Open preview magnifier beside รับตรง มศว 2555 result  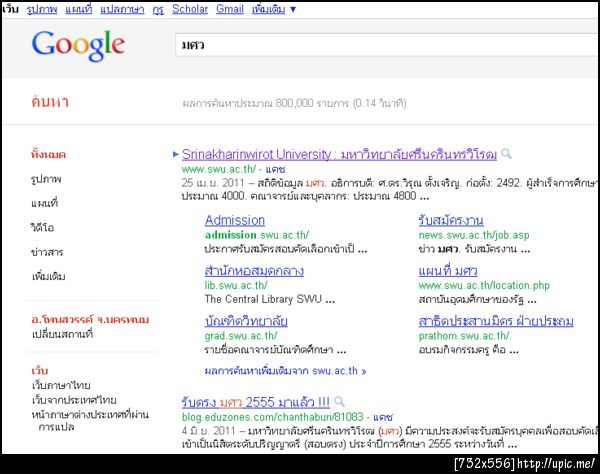pos(339,402)
